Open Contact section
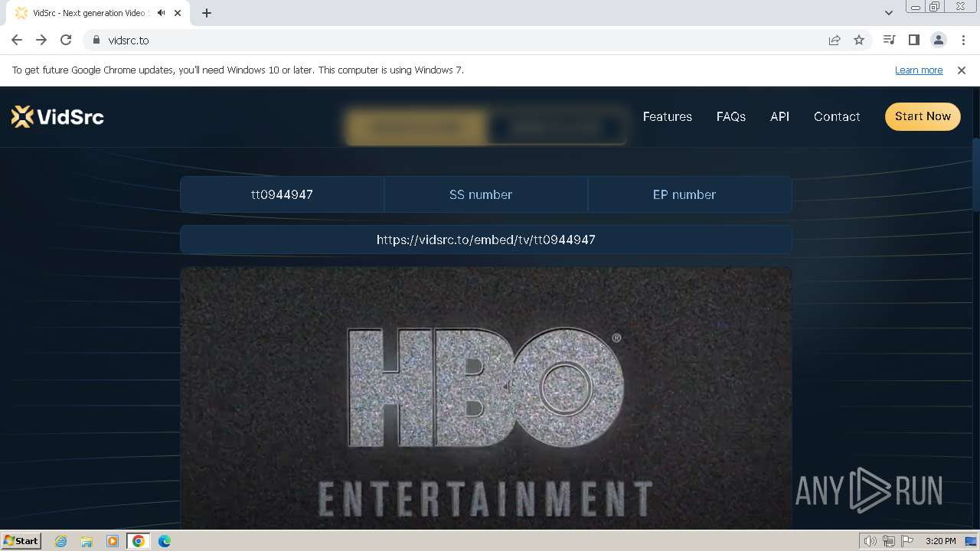Viewport: 980px width, 551px height. (837, 116)
